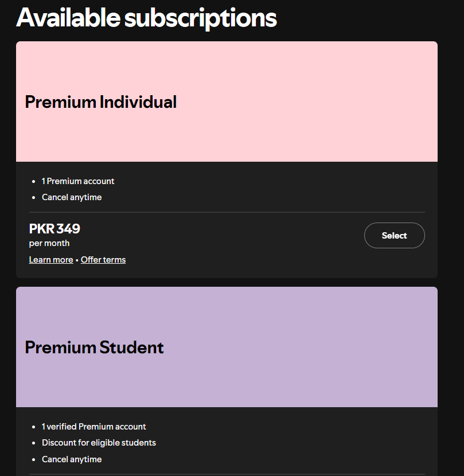Click the Premium Individual title text
Viewport: 464px width, 476px height.
100,102
